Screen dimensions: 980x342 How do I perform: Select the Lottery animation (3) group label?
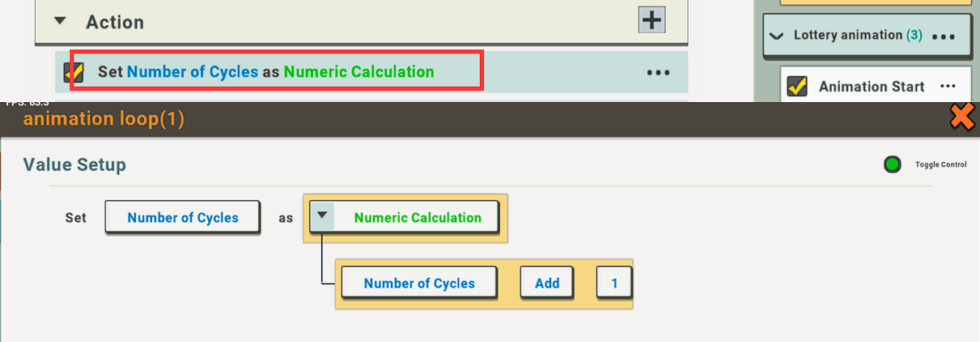tap(858, 36)
